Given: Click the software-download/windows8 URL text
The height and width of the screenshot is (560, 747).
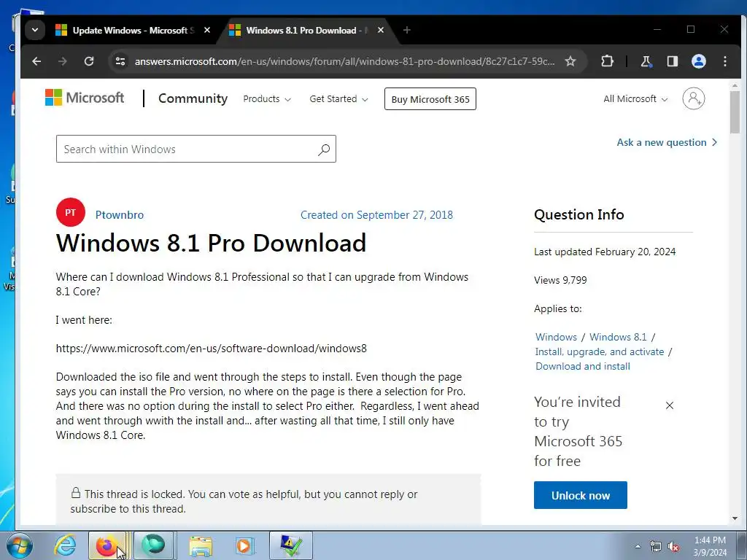Looking at the screenshot, I should tap(212, 348).
